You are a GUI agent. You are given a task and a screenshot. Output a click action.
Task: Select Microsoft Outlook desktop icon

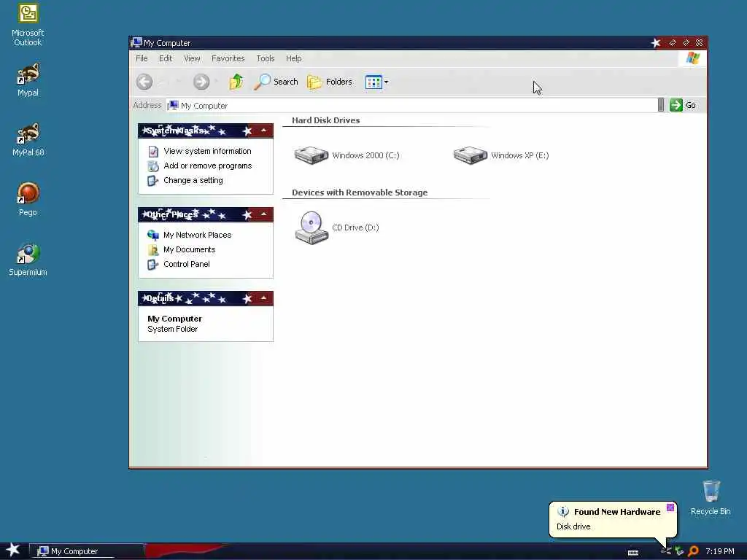pyautogui.click(x=28, y=25)
